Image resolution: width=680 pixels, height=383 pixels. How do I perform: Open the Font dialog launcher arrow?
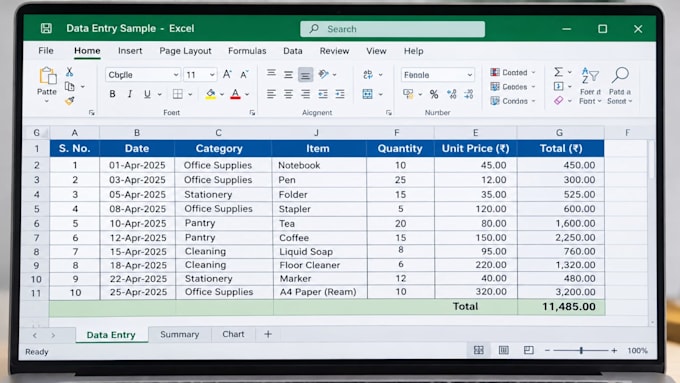click(x=252, y=113)
